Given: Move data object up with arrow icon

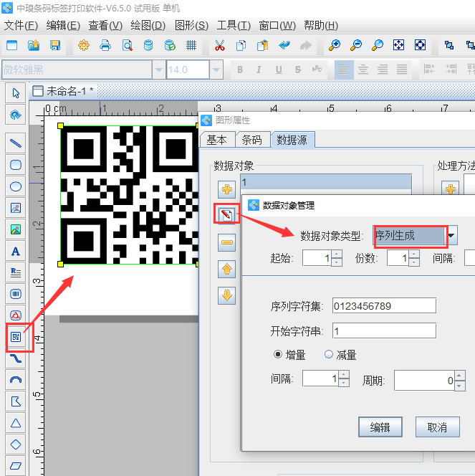Looking at the screenshot, I should coord(227,269).
